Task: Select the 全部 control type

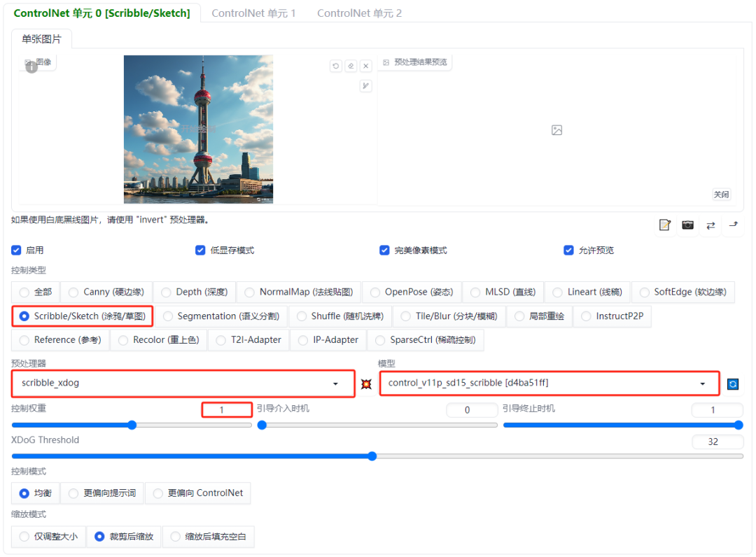Action: (35, 292)
